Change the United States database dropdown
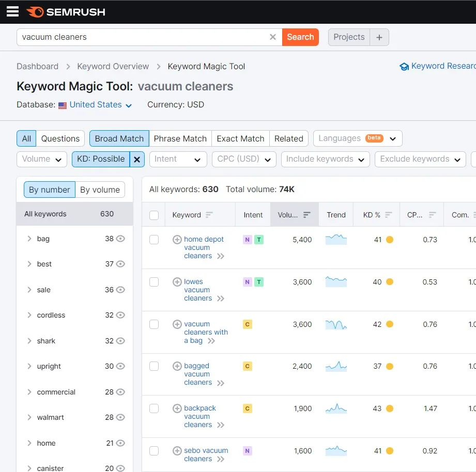 point(100,105)
